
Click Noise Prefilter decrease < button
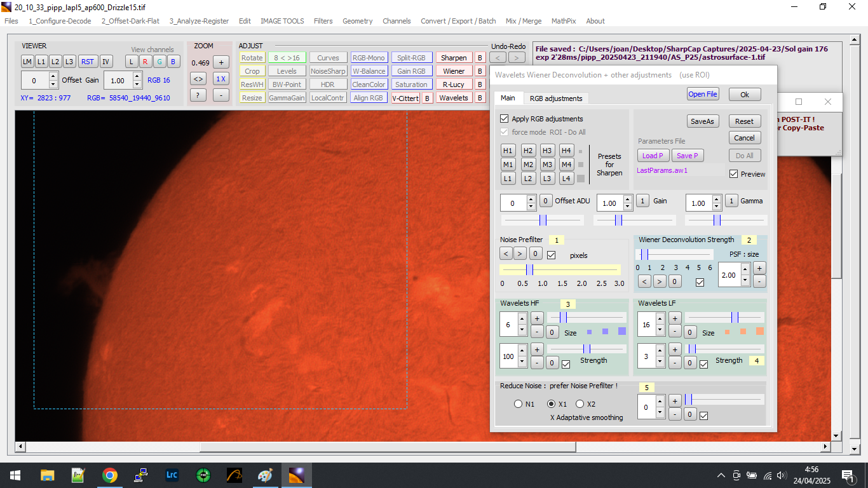(506, 254)
